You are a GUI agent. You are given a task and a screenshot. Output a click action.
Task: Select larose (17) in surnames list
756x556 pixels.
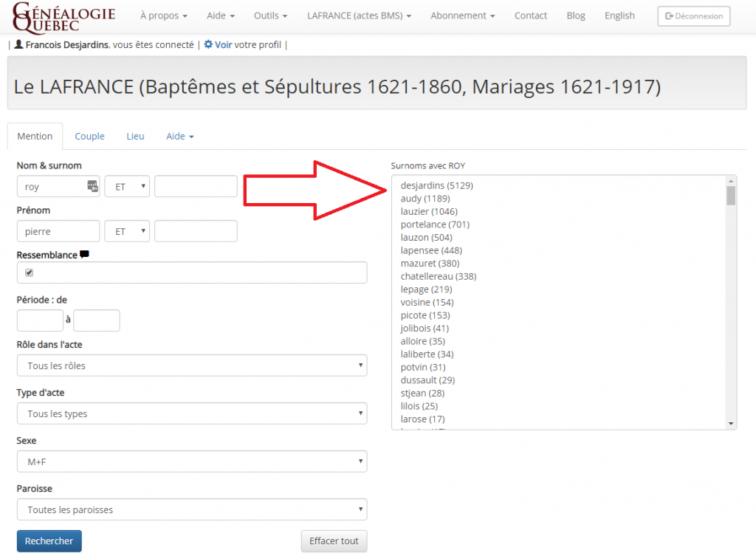pos(423,419)
